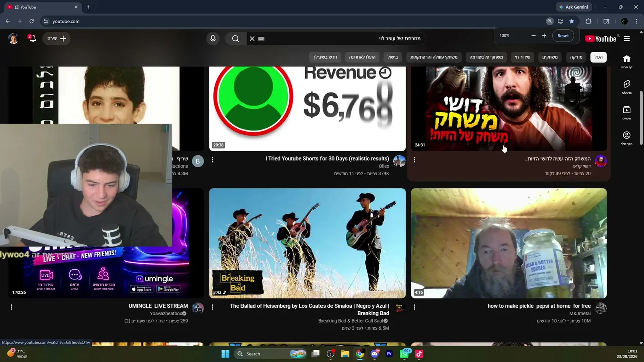Start voice search with the microphone
This screenshot has width=644, height=362.
tap(213, 39)
